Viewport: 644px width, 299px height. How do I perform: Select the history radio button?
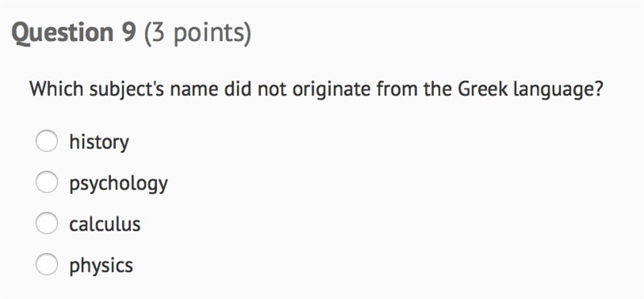(47, 141)
